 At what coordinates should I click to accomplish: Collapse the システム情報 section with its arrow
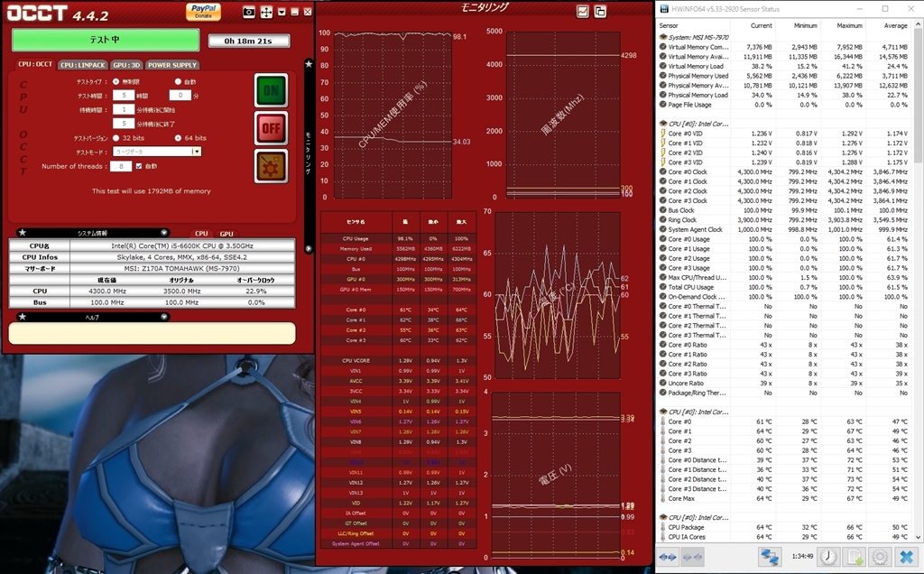point(164,233)
